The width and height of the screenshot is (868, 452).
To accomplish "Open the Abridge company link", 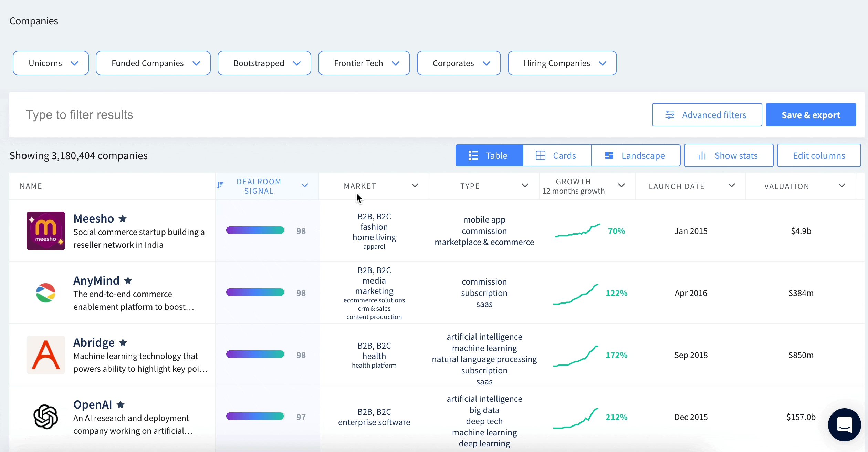I will point(94,342).
